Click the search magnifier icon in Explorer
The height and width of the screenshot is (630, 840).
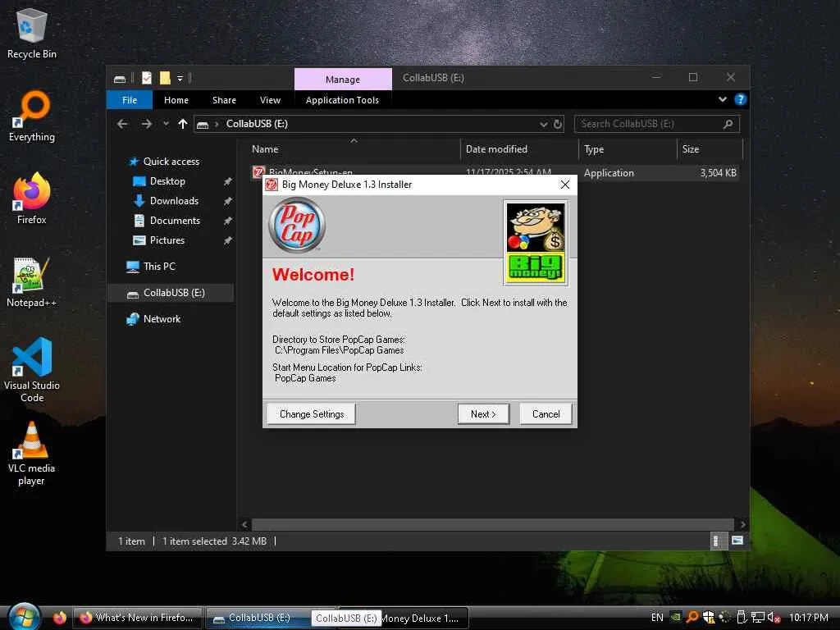tap(728, 125)
